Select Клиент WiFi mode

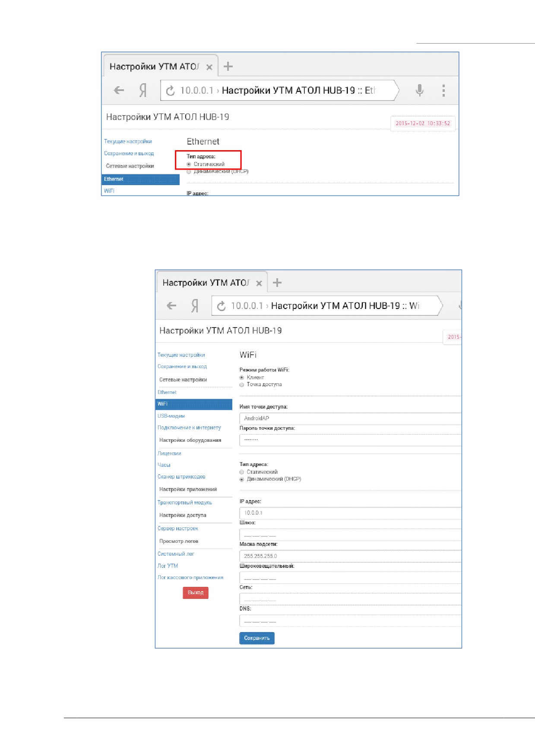(x=242, y=378)
